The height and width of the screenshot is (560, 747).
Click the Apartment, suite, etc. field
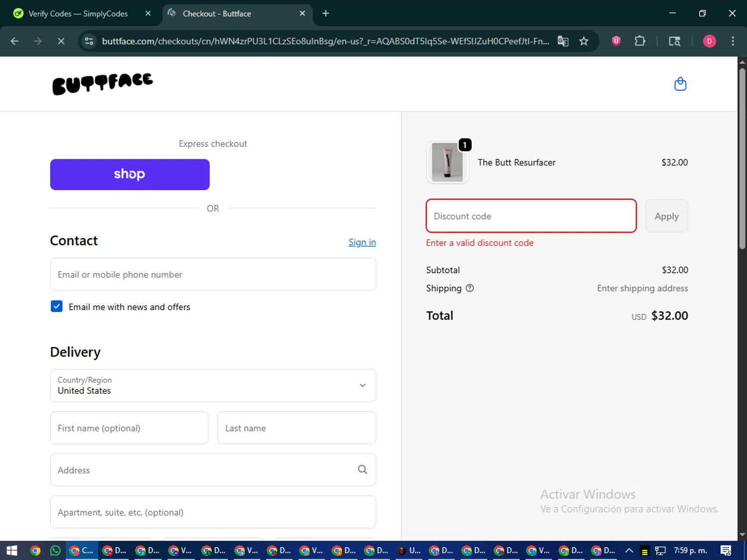point(213,512)
